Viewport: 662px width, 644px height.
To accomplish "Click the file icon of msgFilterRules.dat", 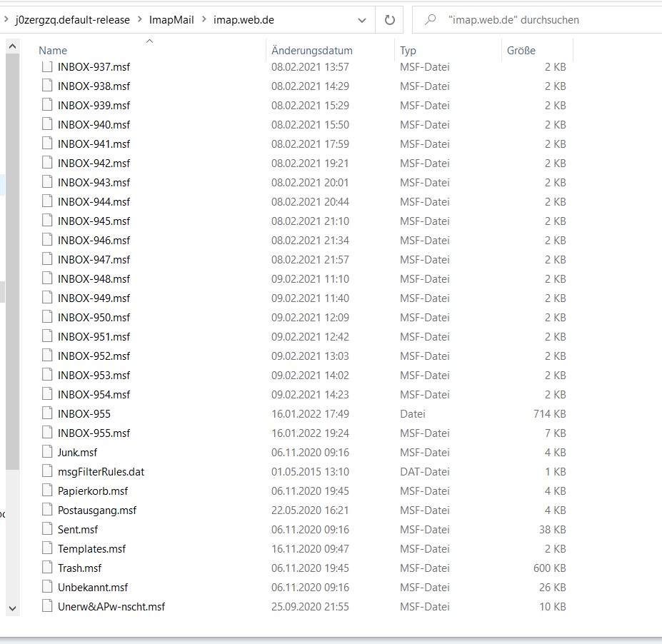I will tap(47, 471).
